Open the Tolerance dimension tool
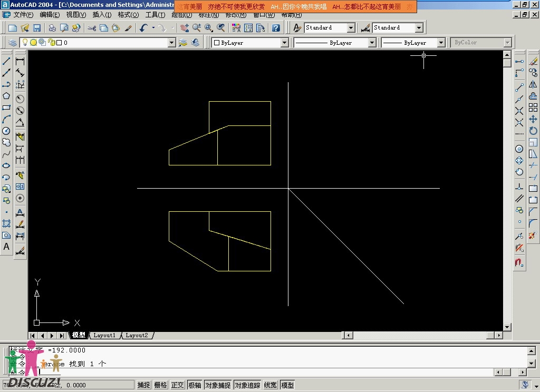 (x=20, y=187)
